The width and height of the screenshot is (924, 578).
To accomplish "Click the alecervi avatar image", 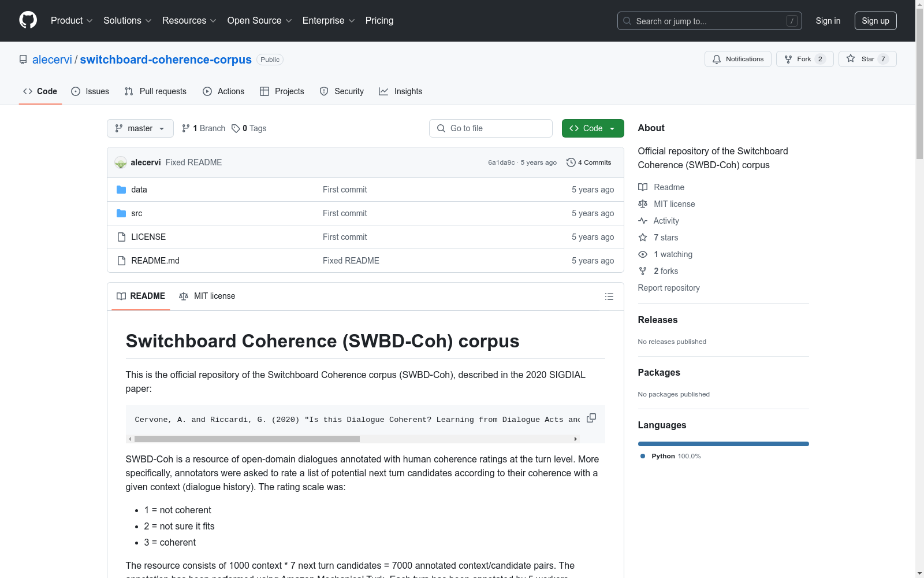I will click(x=121, y=162).
